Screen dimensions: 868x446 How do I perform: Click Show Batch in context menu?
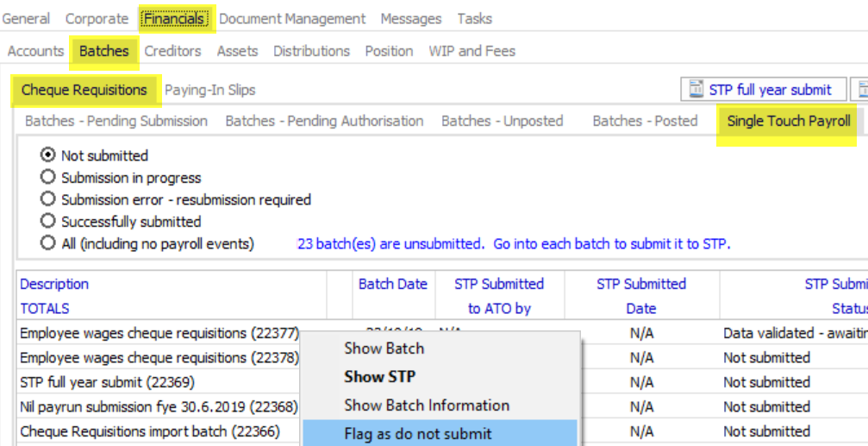pos(384,349)
